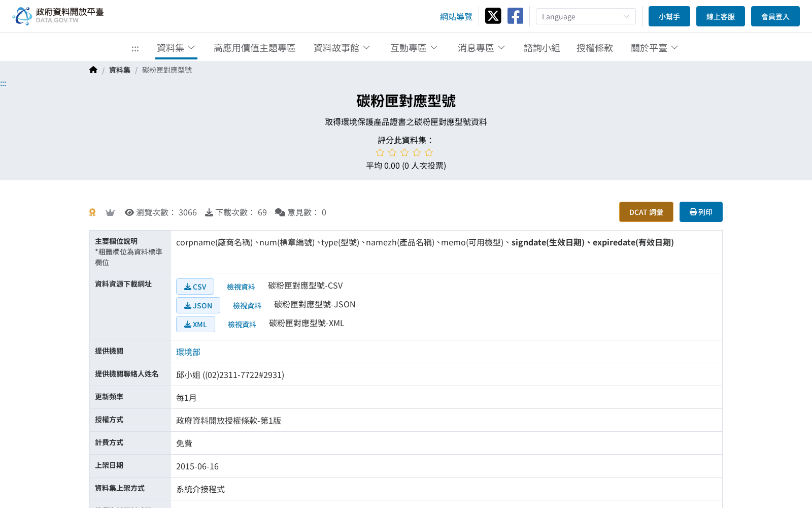Open 諮詢小組 menu item
The image size is (812, 508).
pyautogui.click(x=542, y=48)
